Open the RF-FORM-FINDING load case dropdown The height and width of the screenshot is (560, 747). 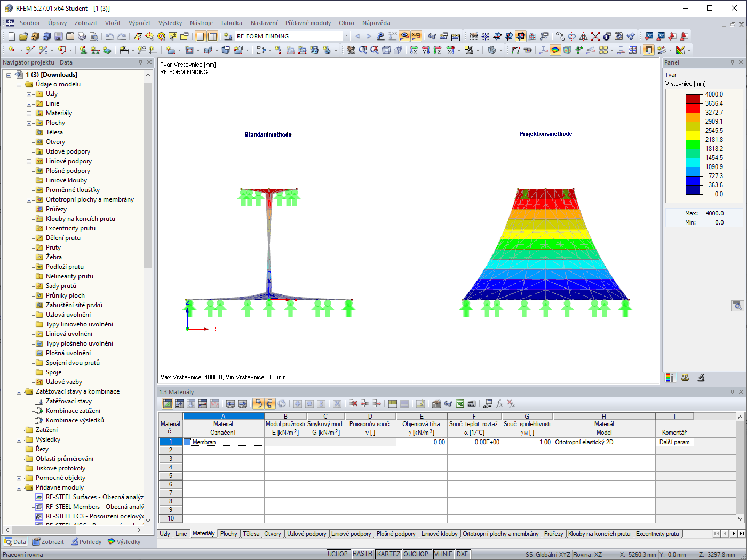pyautogui.click(x=346, y=36)
